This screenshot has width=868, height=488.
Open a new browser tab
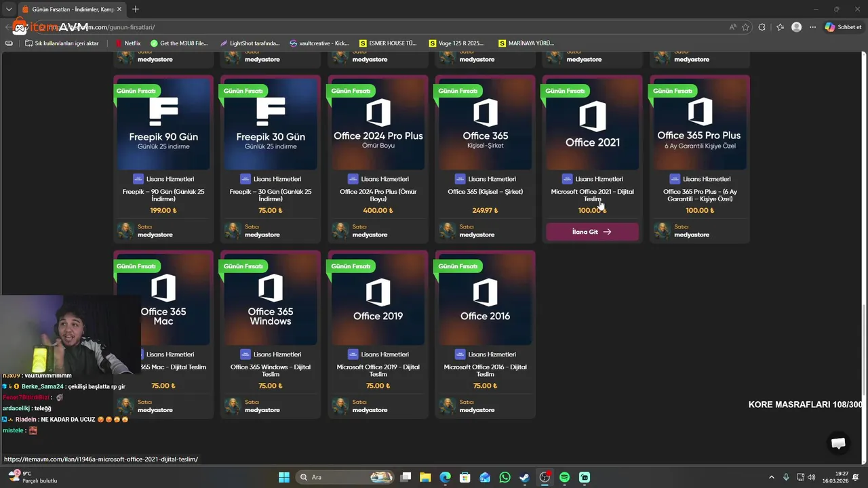click(x=136, y=9)
